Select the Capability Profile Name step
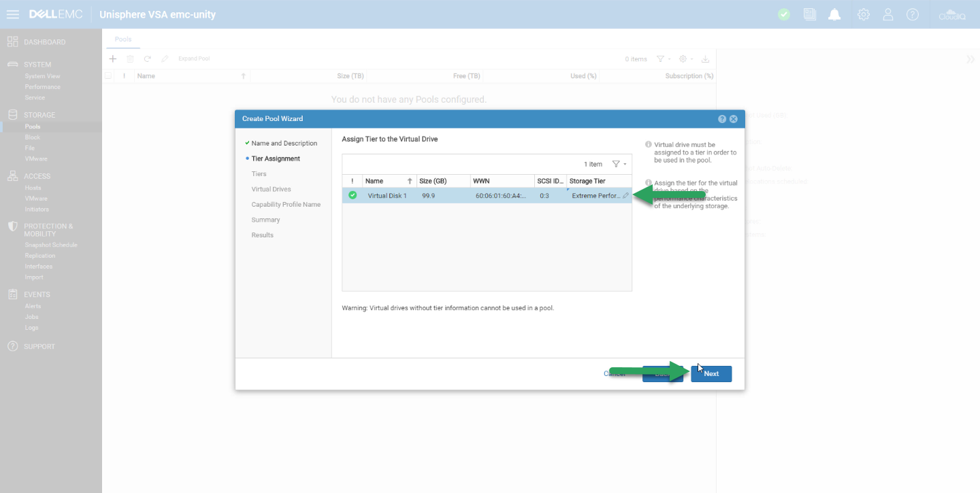980x493 pixels. point(286,205)
